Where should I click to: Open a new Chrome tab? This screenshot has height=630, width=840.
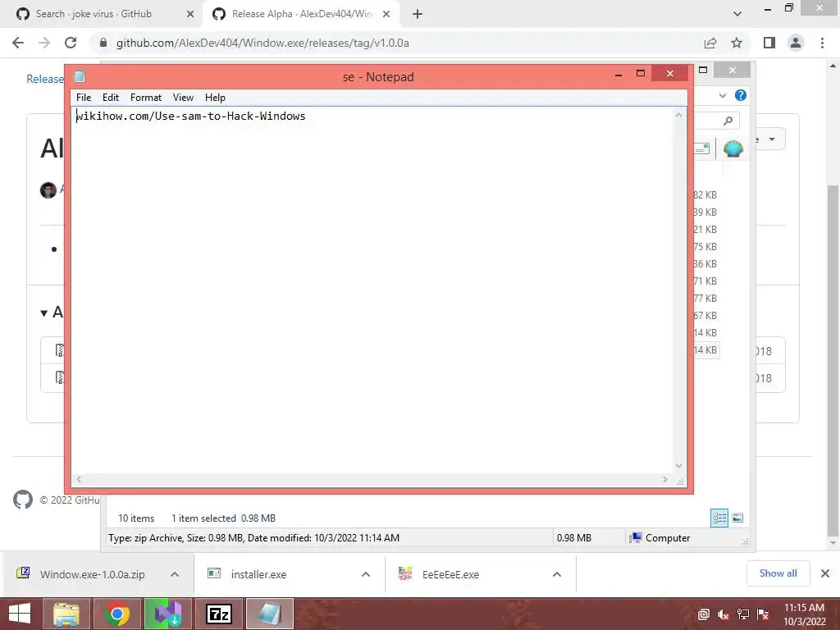pyautogui.click(x=418, y=15)
